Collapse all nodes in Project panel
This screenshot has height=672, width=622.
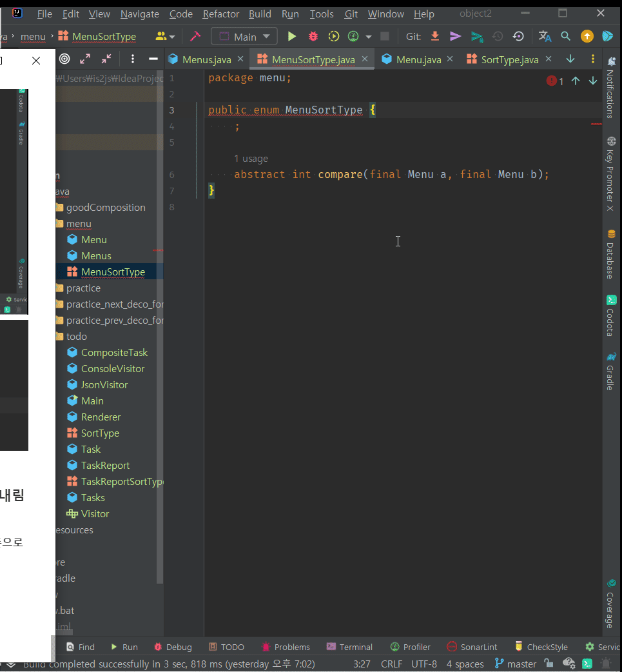tap(106, 59)
